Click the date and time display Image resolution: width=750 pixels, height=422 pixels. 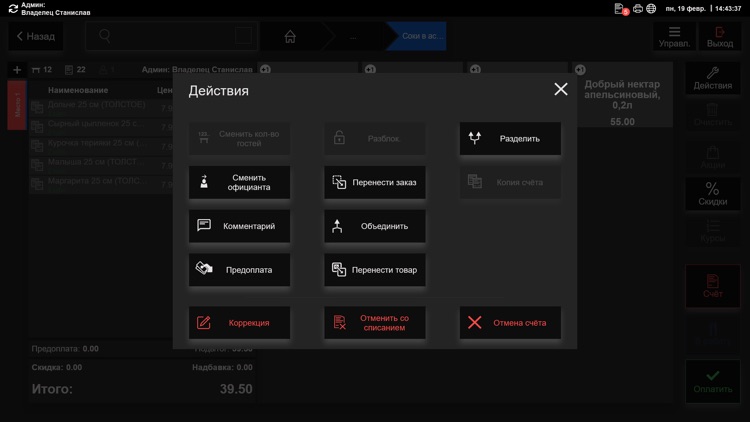[x=703, y=9]
